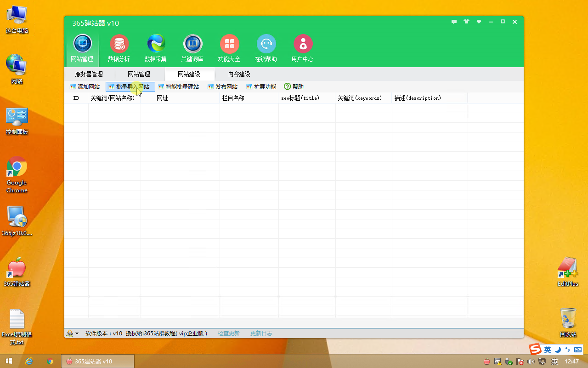Click the taskbar 英 input indicator

(554, 362)
